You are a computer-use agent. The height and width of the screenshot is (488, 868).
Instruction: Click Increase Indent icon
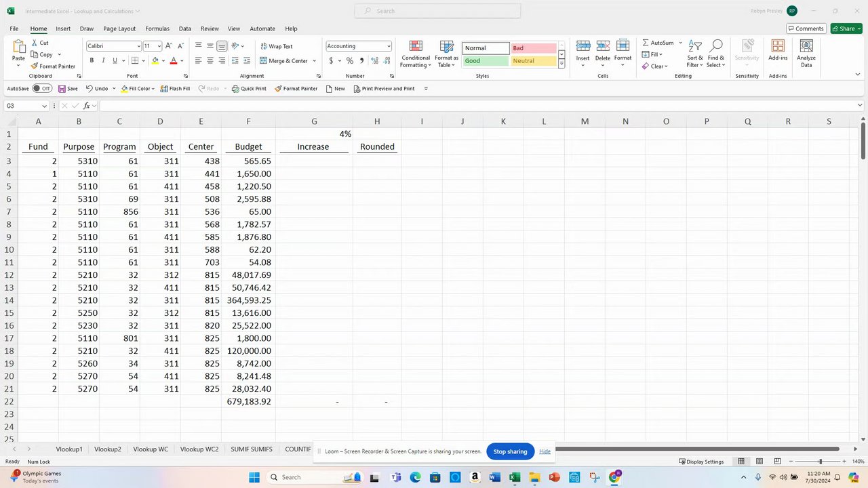pos(248,60)
